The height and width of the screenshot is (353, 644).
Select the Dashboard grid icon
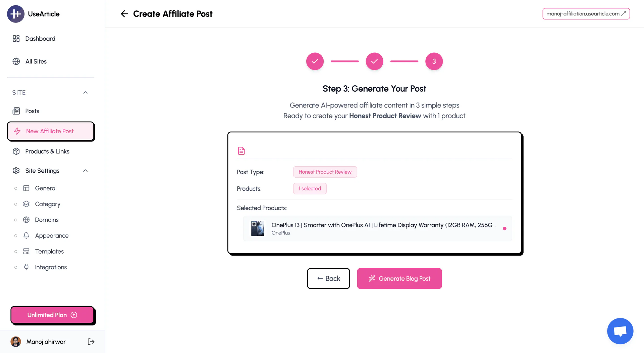tap(16, 38)
